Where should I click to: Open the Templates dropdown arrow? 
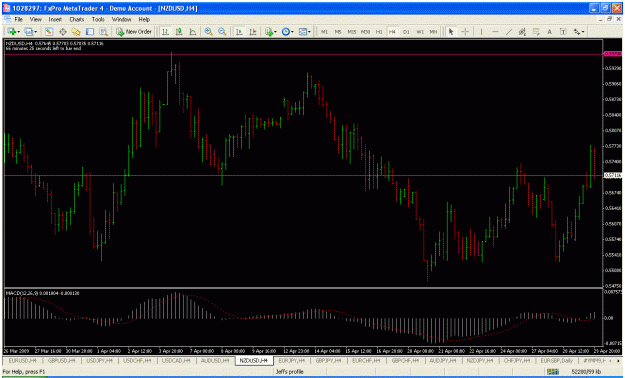[310, 32]
